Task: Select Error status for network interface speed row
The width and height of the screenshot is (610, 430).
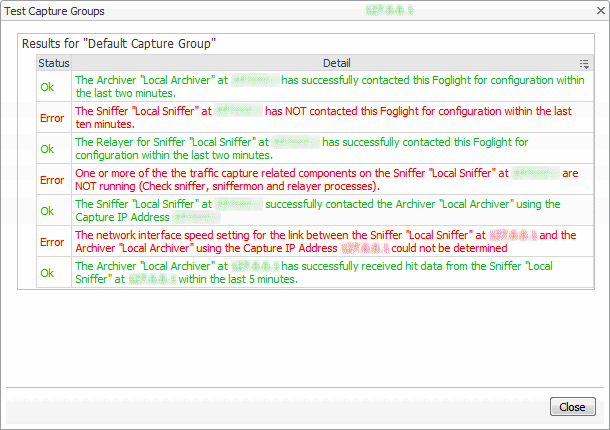Action: 52,242
